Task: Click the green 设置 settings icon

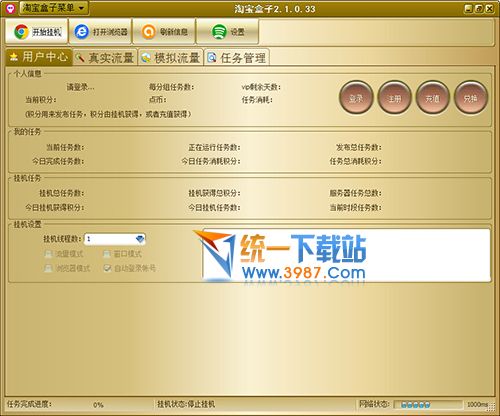Action: 219,32
